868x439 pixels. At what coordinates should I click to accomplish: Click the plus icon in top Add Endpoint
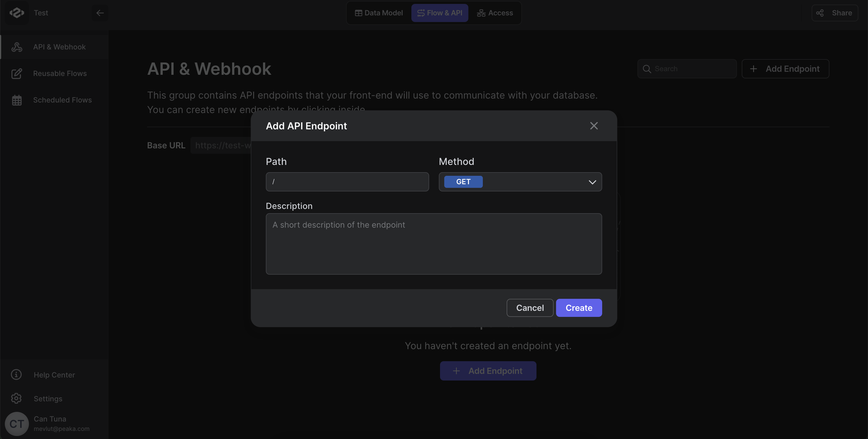(753, 69)
